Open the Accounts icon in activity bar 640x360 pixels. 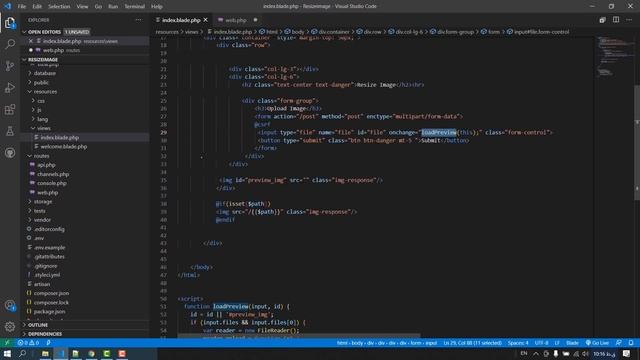pos(10,305)
